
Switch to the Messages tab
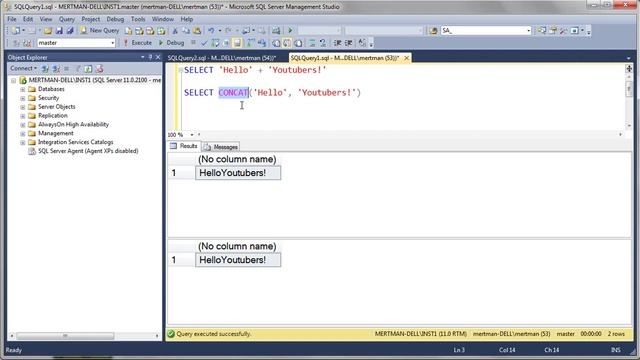(221, 147)
